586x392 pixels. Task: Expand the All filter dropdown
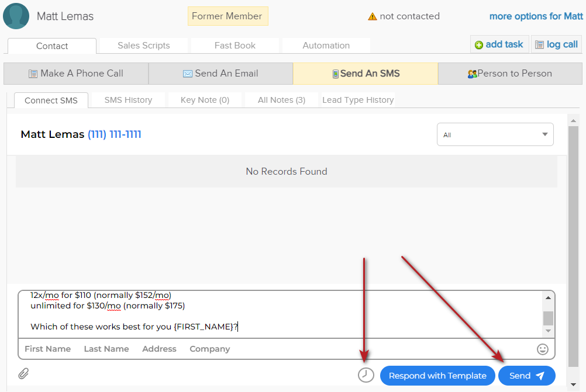click(495, 134)
